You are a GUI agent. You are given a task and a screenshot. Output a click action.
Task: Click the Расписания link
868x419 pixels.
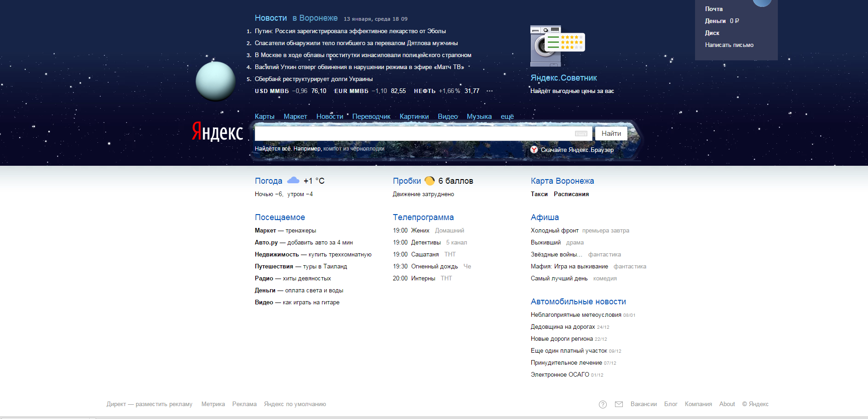(x=571, y=194)
